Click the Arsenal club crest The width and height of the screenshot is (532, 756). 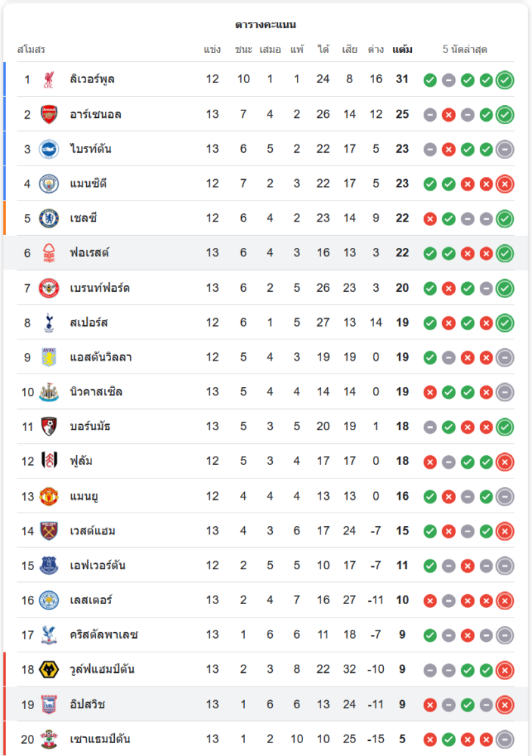click(x=49, y=114)
